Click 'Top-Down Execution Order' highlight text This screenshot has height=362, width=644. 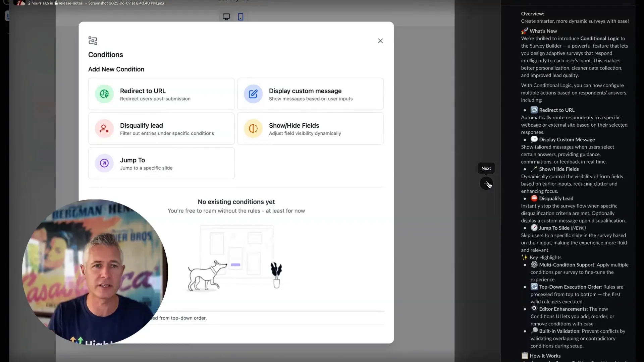click(570, 287)
